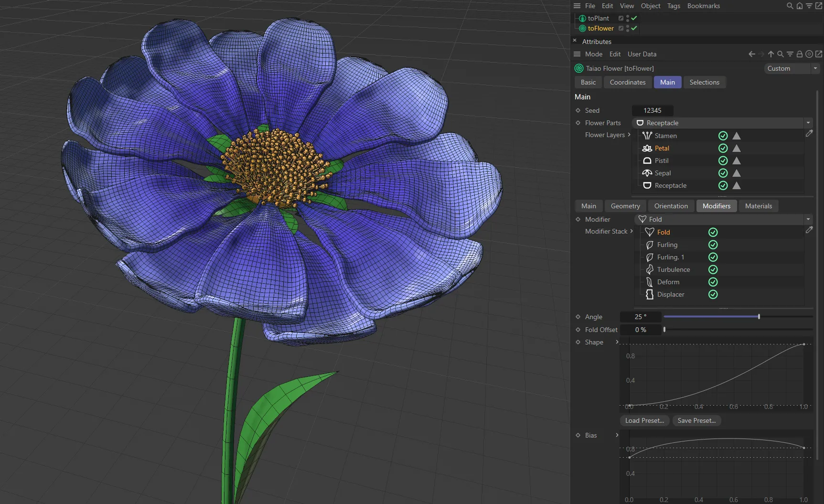Viewport: 824px width, 504px height.
Task: Click the Petal layer icon
Action: click(646, 148)
